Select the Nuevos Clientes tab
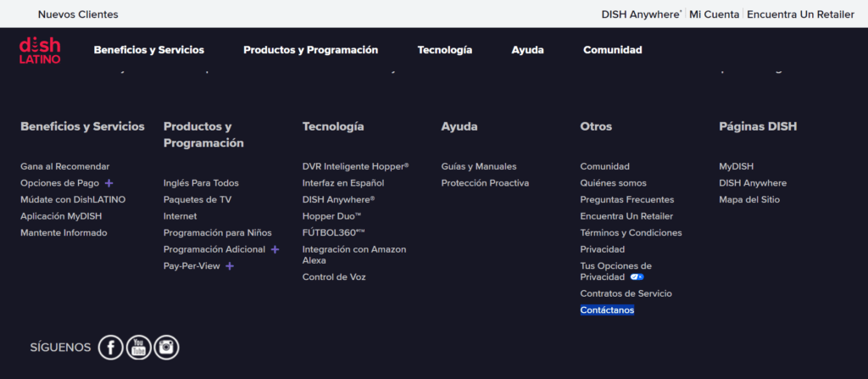 [x=78, y=14]
